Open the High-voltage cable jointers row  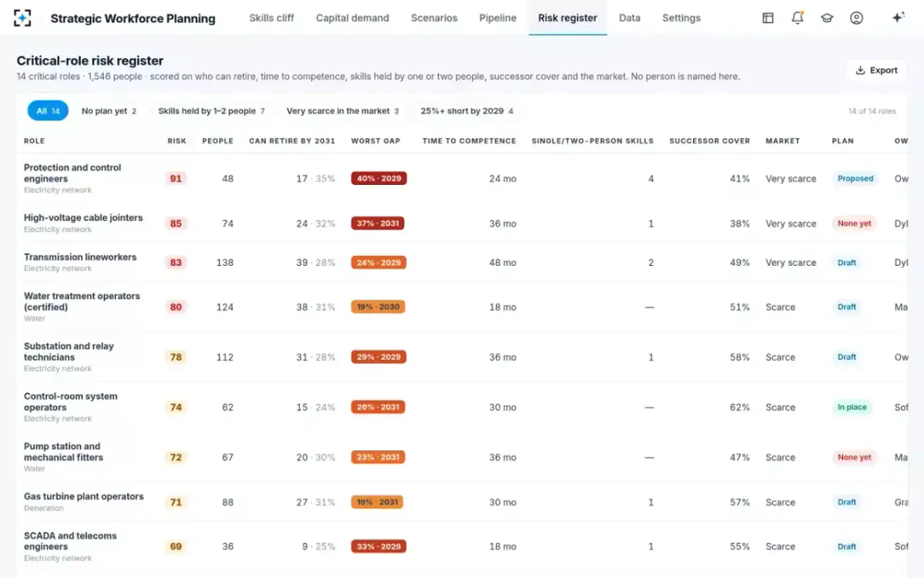pyautogui.click(x=462, y=223)
